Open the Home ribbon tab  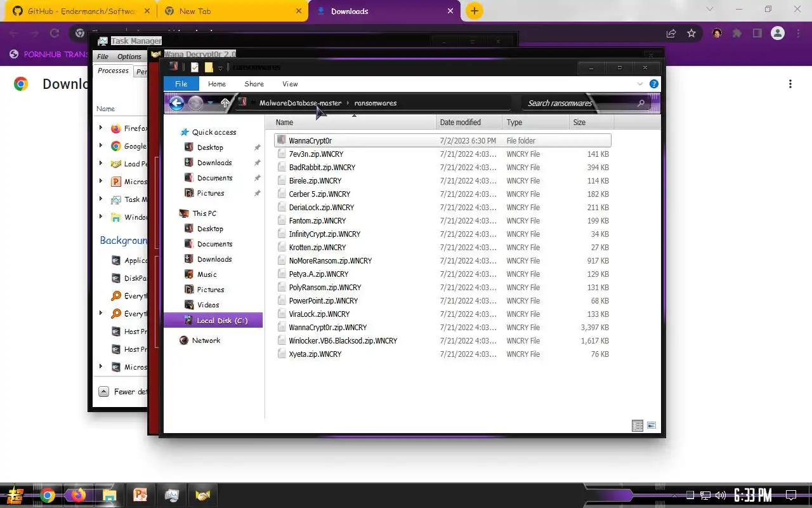pyautogui.click(x=217, y=84)
